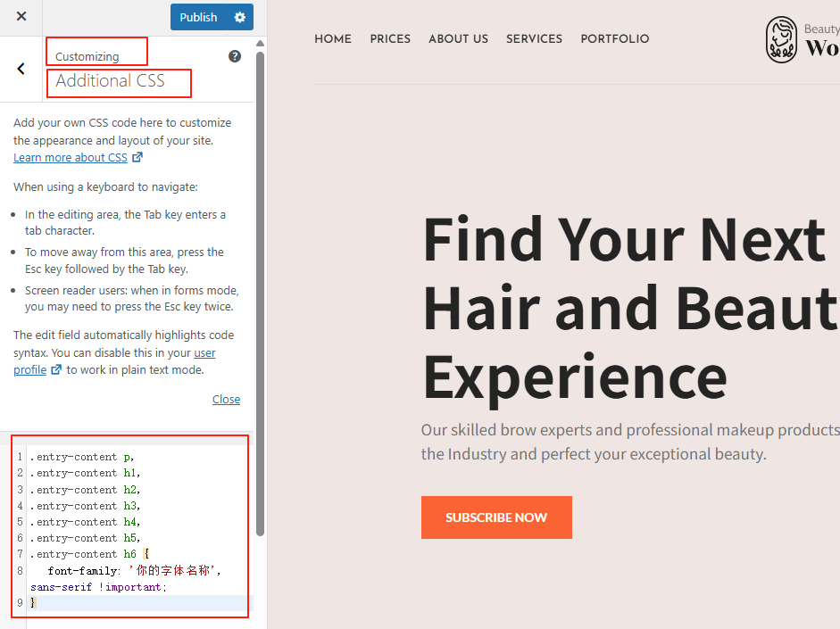This screenshot has width=840, height=629.
Task: Open the PRICES menu item
Action: click(390, 39)
